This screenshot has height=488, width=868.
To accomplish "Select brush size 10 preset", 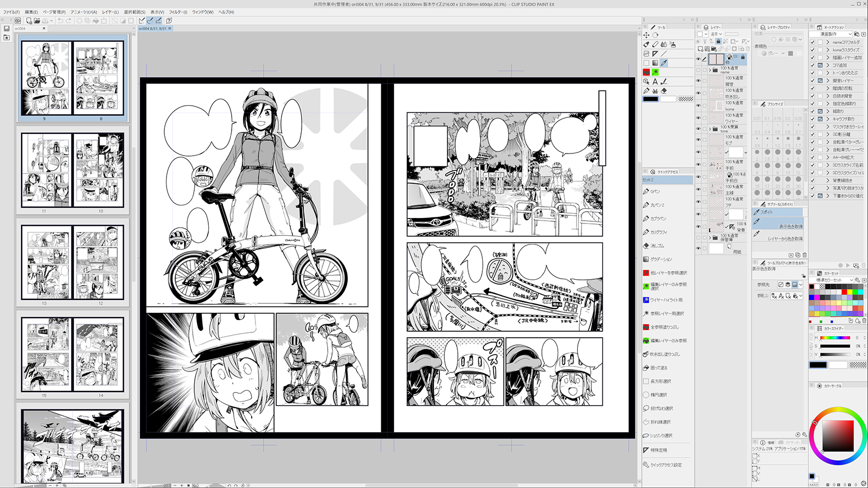I will coord(788,168).
